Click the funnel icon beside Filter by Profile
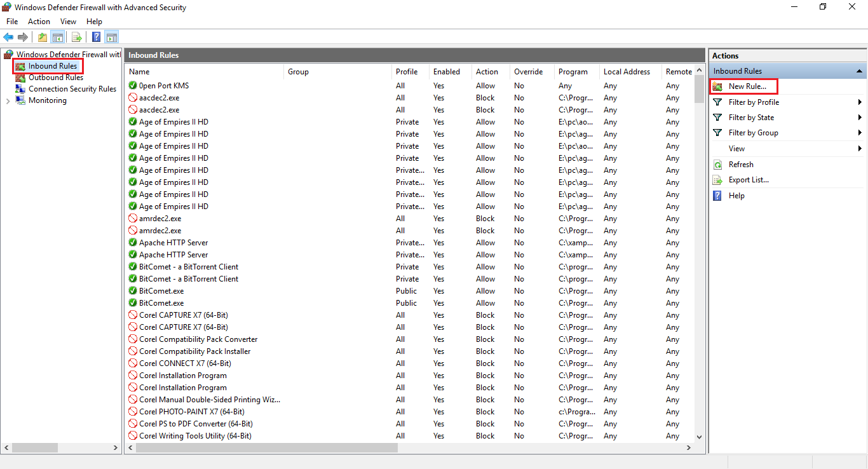 pos(718,102)
